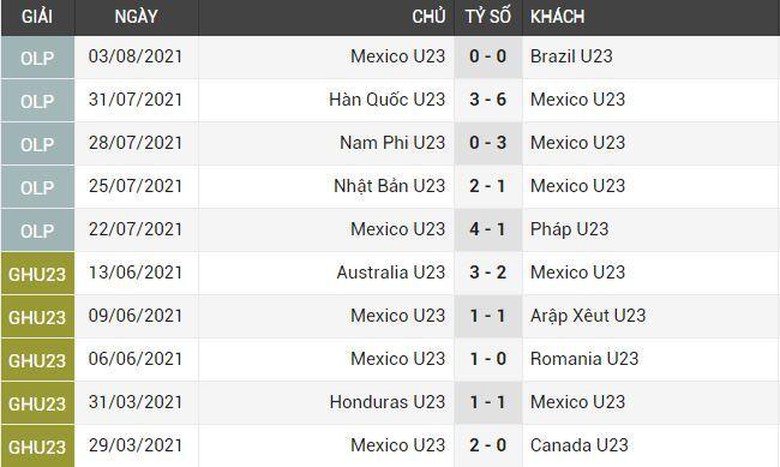This screenshot has height=467, width=780.
Task: Open the Arập Xêut U23 team link
Action: (x=588, y=315)
